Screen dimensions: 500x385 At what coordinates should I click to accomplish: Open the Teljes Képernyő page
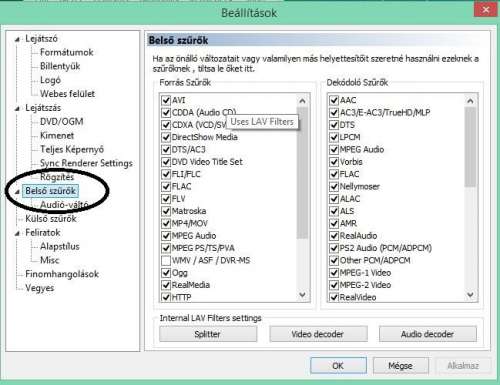(x=72, y=149)
